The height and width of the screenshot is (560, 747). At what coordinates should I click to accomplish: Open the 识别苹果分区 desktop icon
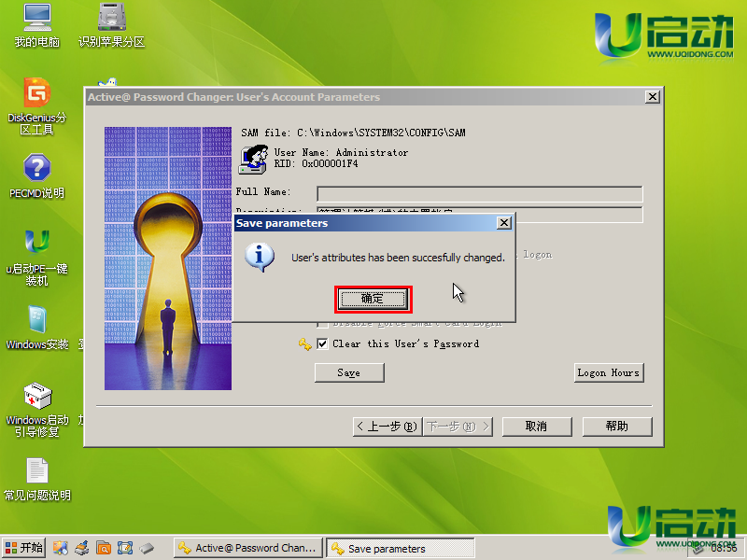click(111, 25)
